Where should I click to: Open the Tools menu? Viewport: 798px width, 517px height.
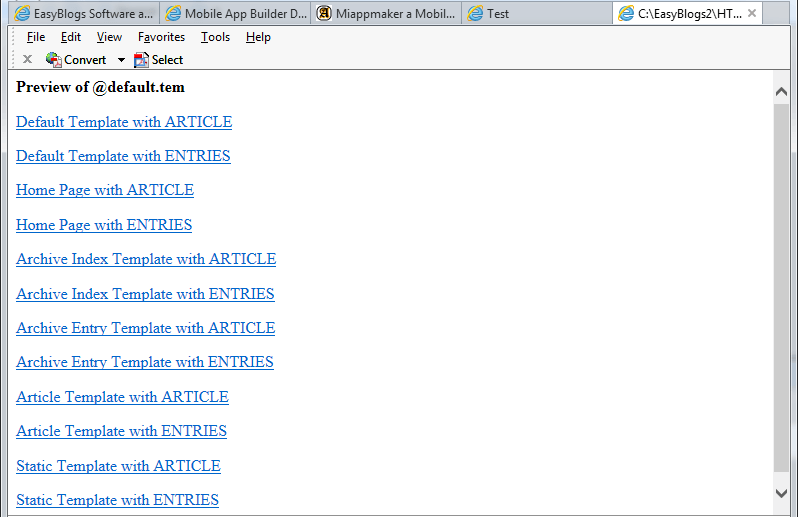point(215,37)
